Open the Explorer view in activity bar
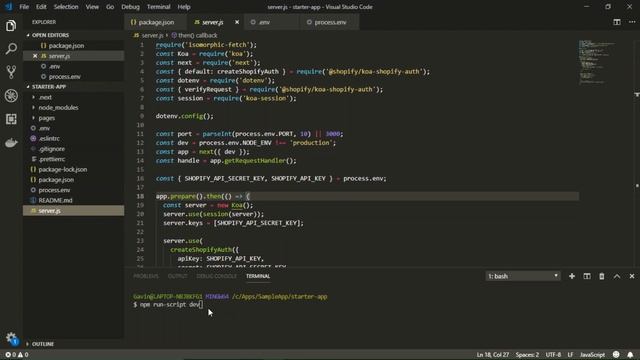Image resolution: width=640 pixels, height=360 pixels. coord(11,26)
